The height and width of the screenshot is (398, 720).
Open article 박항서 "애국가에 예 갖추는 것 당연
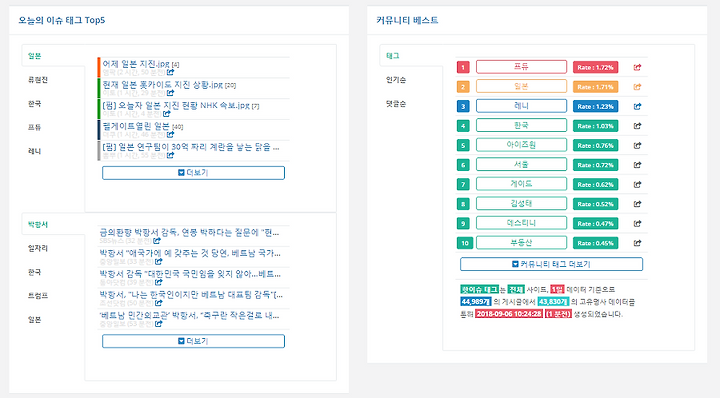pos(190,253)
